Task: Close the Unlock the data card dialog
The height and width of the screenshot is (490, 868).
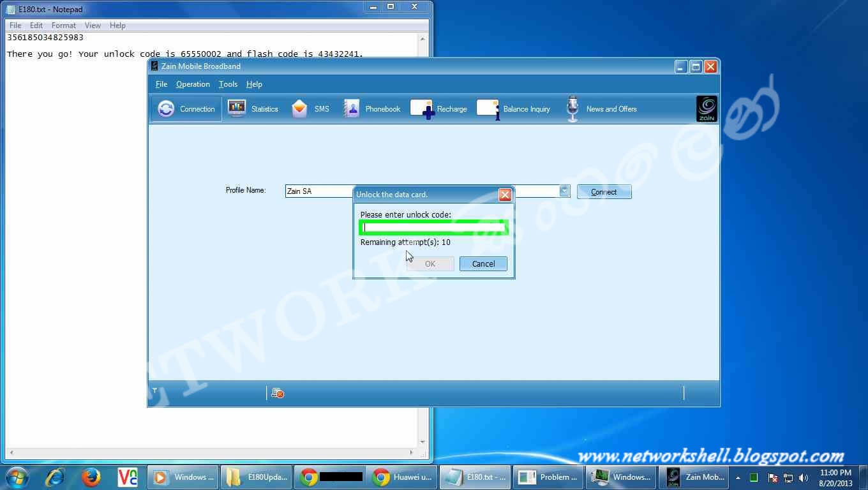Action: (505, 195)
